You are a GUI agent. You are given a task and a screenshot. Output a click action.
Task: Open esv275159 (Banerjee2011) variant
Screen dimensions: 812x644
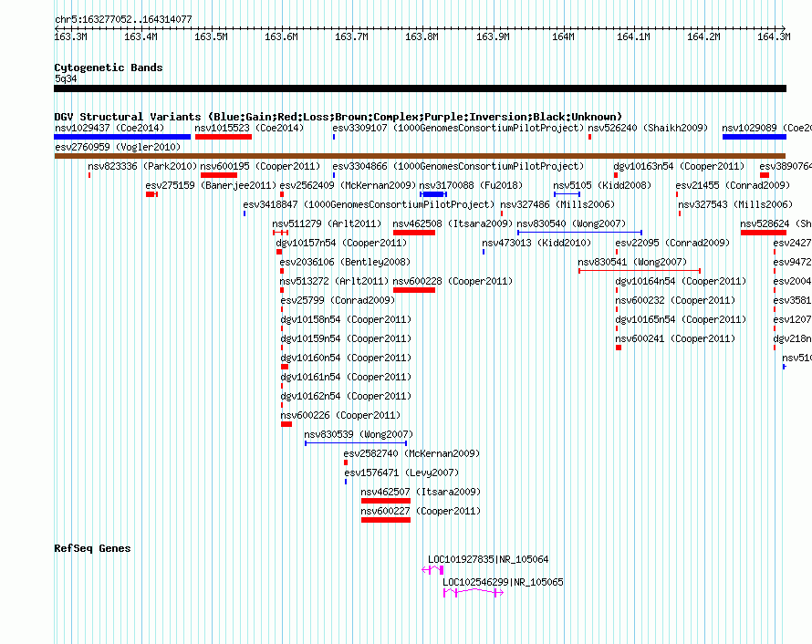[211, 185]
